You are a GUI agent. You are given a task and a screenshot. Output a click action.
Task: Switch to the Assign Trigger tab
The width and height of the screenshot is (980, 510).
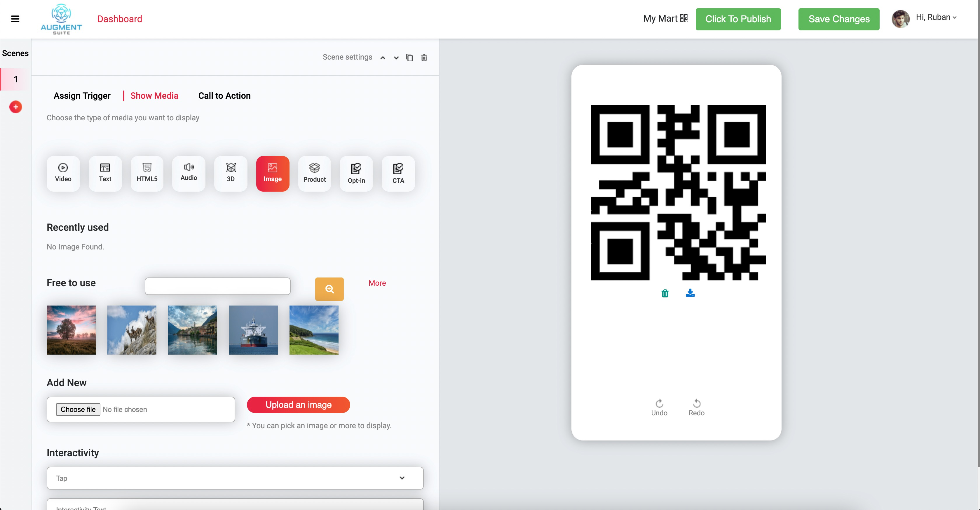coord(82,96)
